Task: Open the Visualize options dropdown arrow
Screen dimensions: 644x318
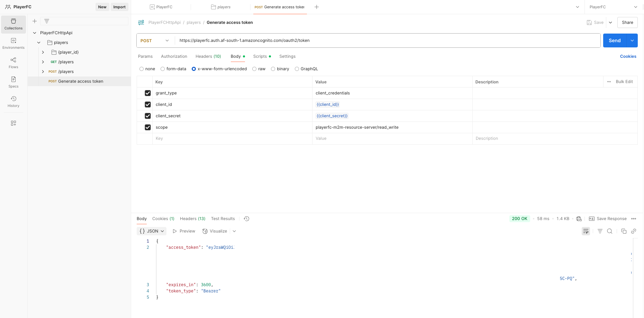Action: click(x=234, y=231)
